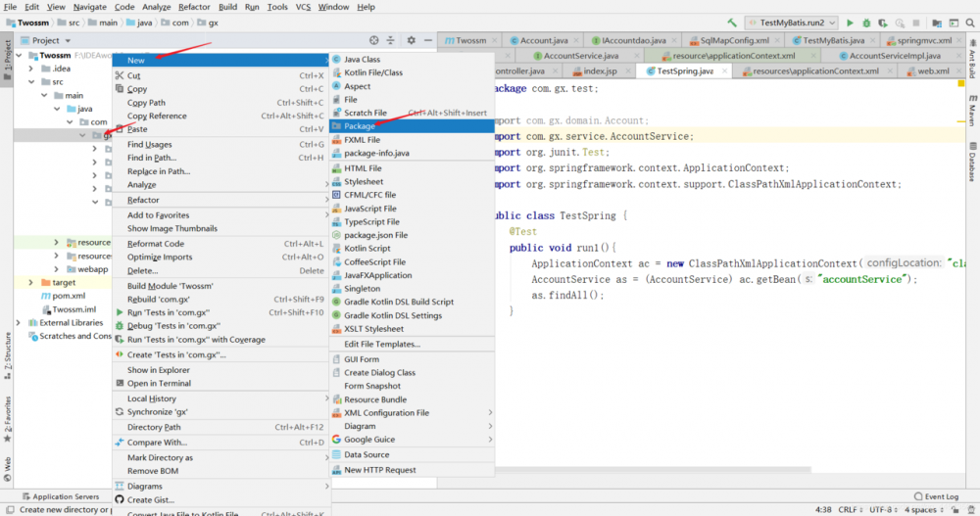Choose Java Class in the New submenu

click(362, 59)
